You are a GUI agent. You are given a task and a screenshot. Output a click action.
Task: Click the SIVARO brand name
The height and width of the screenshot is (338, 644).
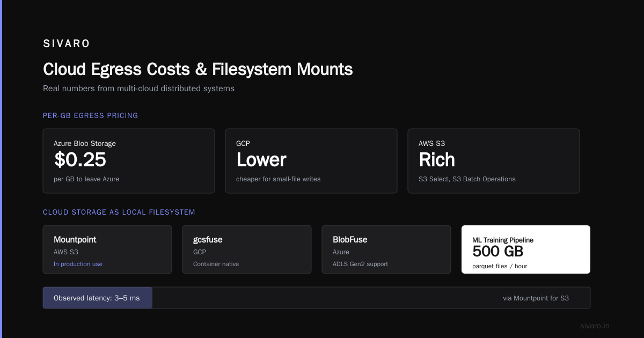tap(67, 44)
